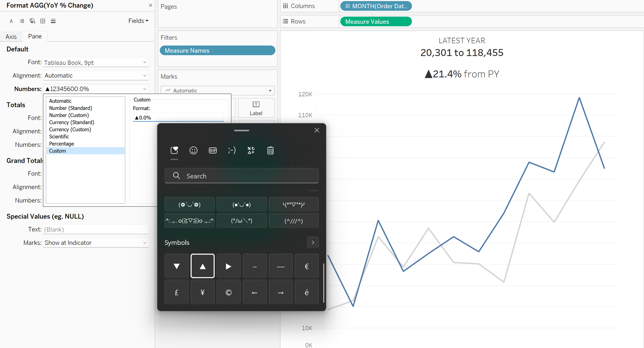Open Default Font dropdown

pyautogui.click(x=96, y=63)
